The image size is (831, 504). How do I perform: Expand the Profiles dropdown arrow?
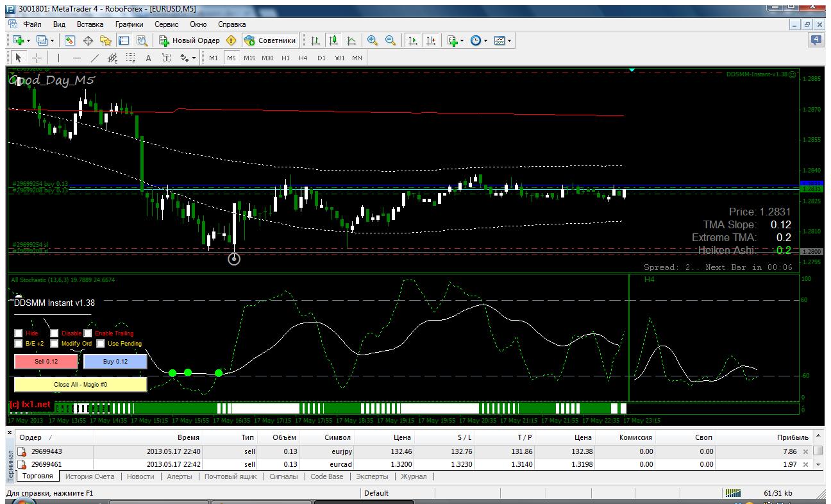(52, 40)
